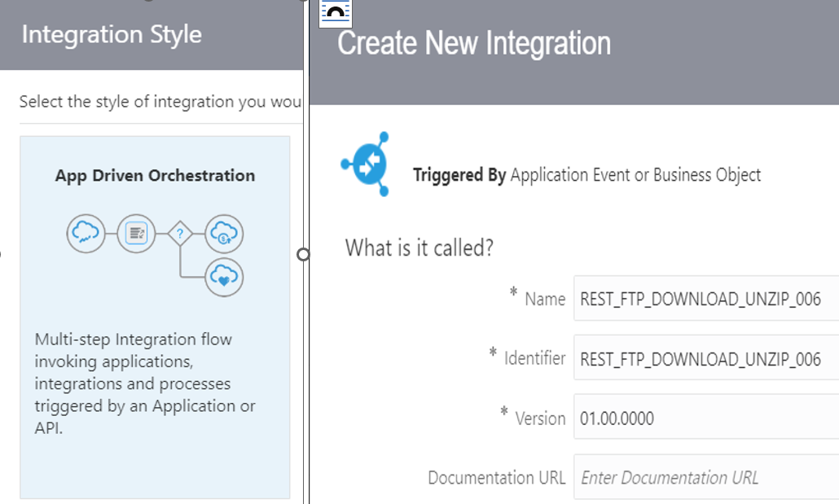
Task: Click the circular handle on the panel divider
Action: point(305,255)
